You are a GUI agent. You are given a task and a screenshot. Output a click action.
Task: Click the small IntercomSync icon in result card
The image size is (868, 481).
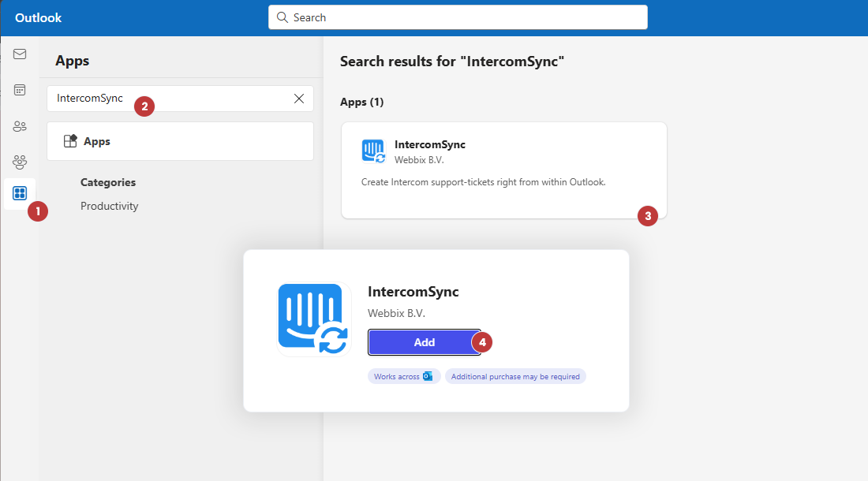point(373,151)
